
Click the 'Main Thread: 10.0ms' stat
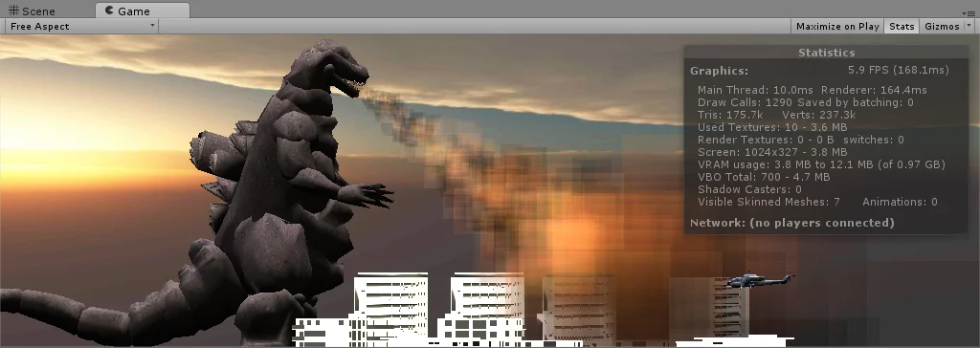(x=756, y=90)
